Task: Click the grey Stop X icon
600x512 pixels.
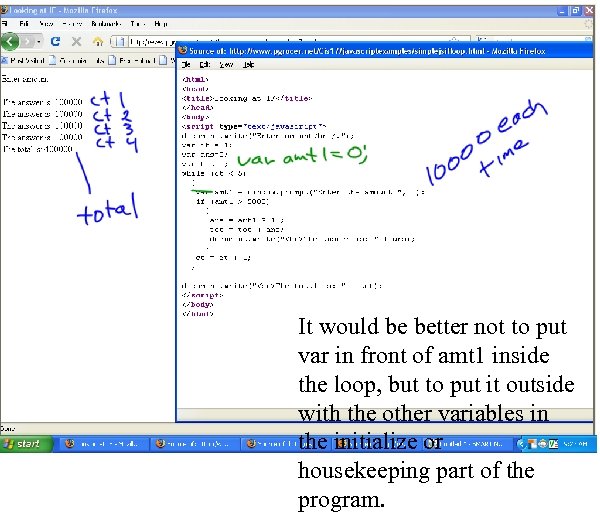Action: pyautogui.click(x=77, y=41)
